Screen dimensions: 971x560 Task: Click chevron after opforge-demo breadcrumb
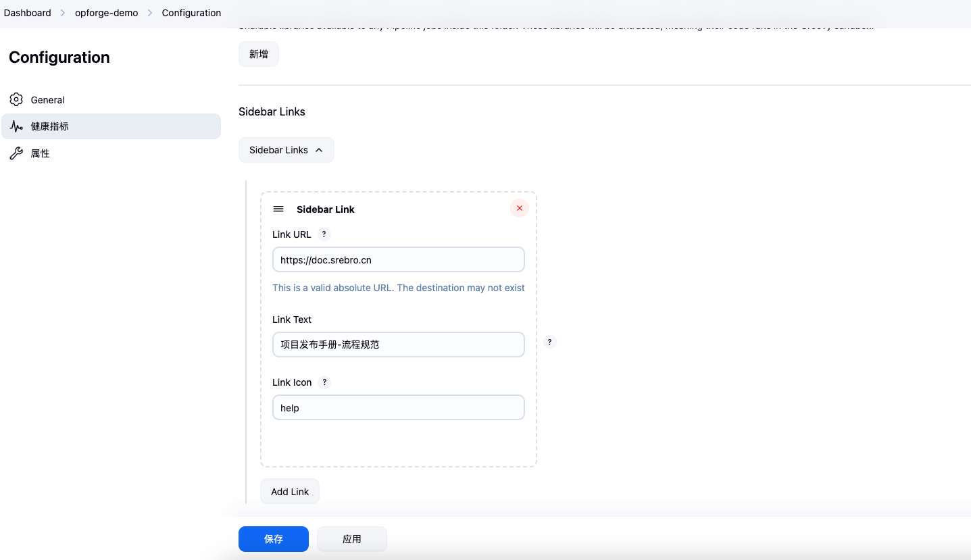point(150,13)
